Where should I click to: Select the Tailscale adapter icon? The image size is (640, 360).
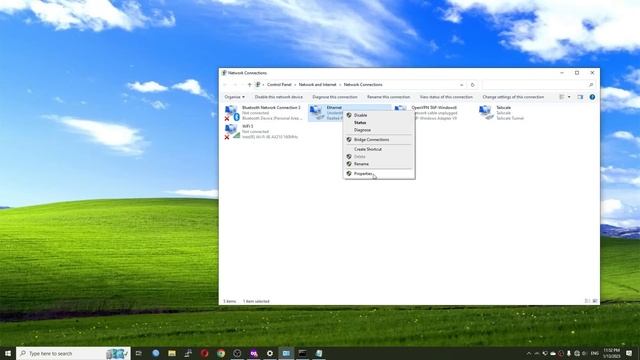pyautogui.click(x=486, y=112)
